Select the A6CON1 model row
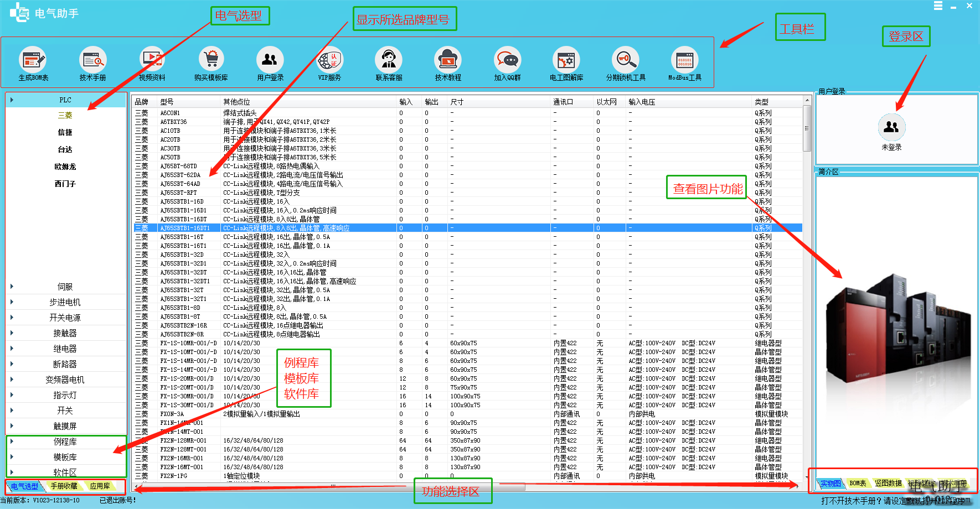 pyautogui.click(x=467, y=113)
